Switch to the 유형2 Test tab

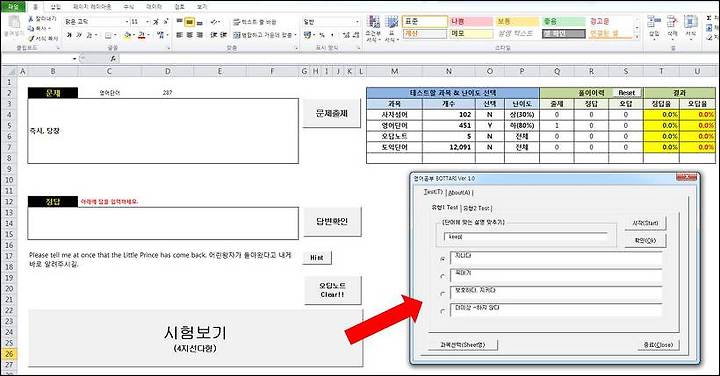tap(476, 208)
